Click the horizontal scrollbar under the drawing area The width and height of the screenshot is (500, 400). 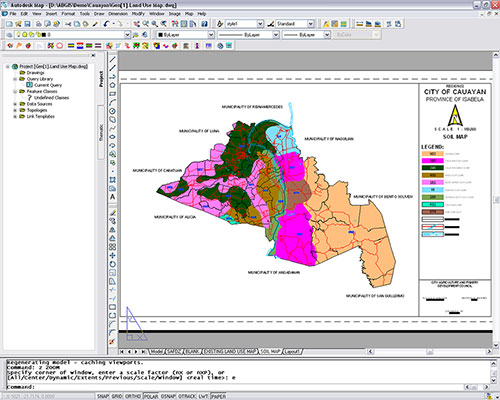[429, 352]
